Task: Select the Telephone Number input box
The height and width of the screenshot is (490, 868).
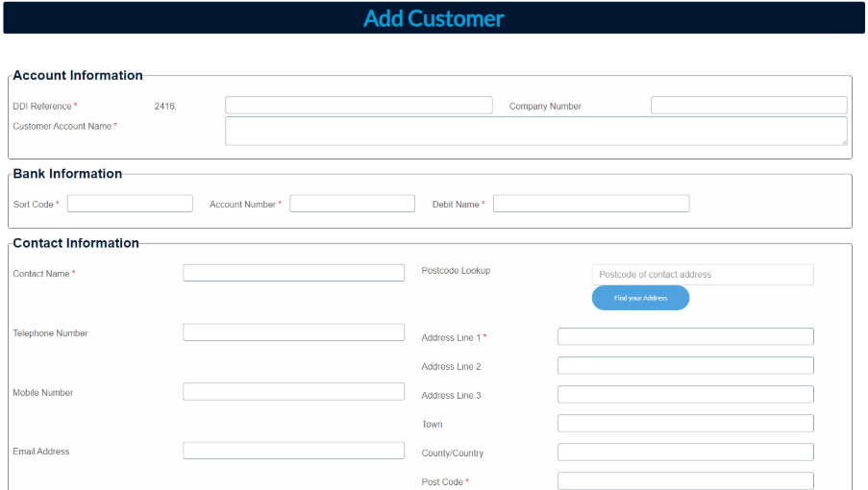Action: pos(293,332)
